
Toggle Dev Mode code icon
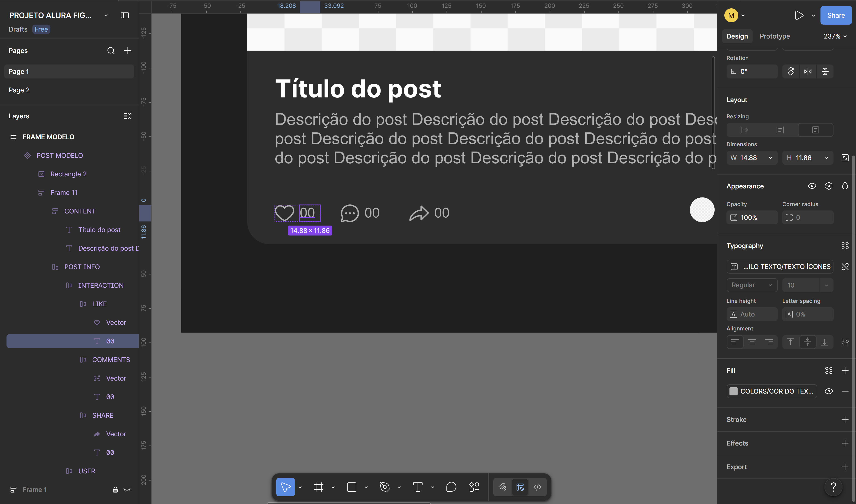[x=537, y=487]
